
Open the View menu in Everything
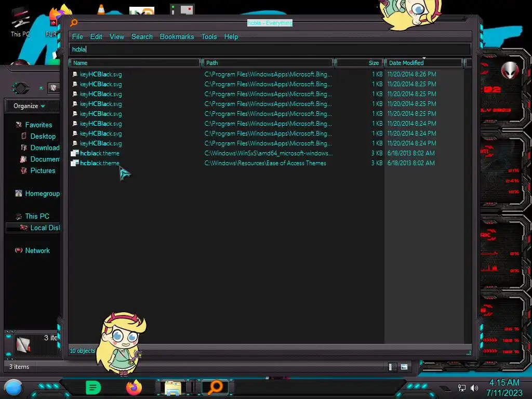pyautogui.click(x=117, y=37)
